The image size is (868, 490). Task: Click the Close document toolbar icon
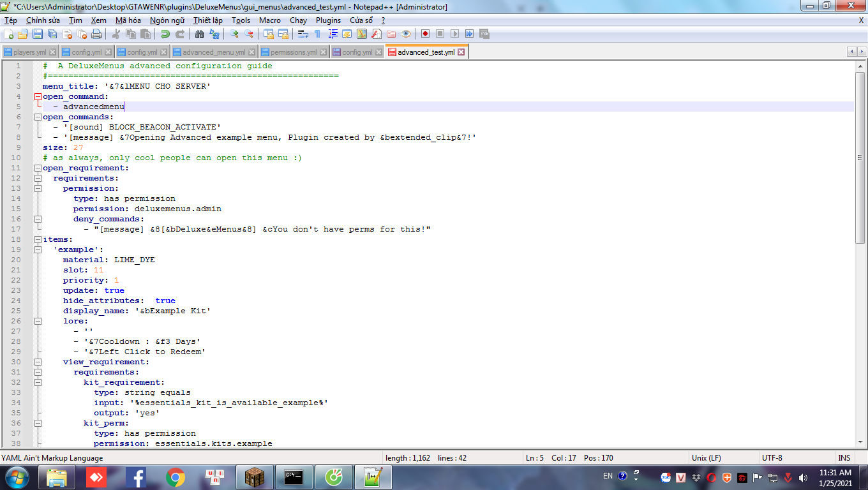coord(67,34)
